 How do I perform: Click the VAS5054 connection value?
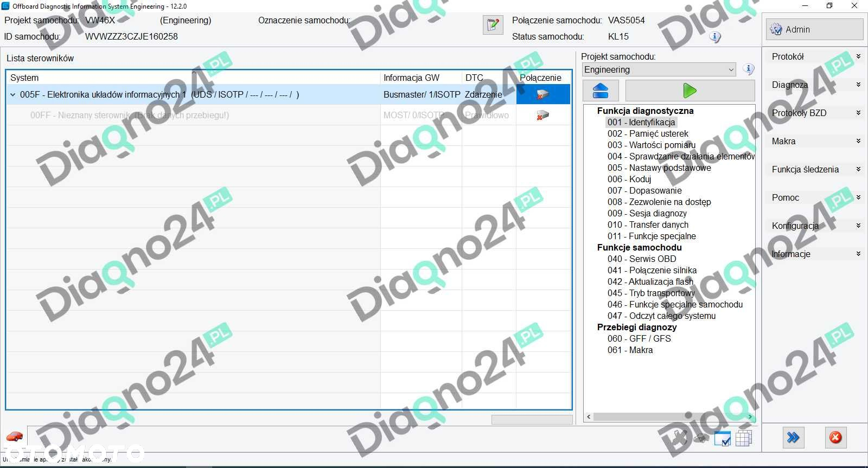pos(626,20)
